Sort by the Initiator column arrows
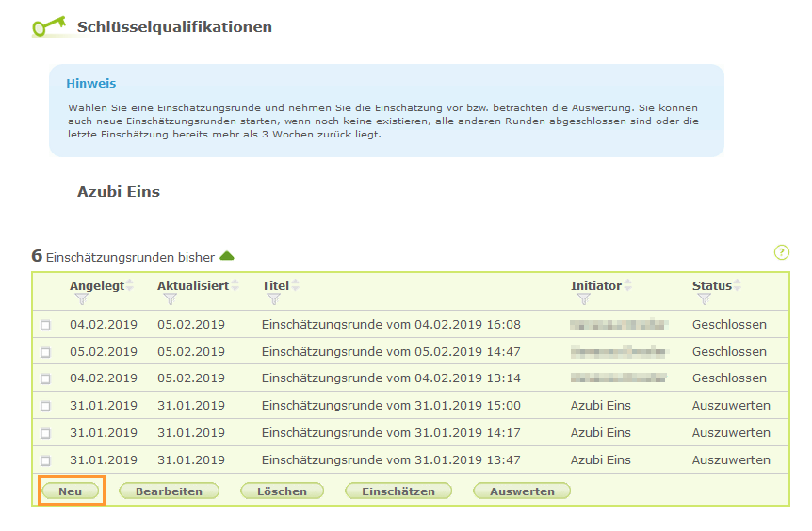 click(627, 285)
